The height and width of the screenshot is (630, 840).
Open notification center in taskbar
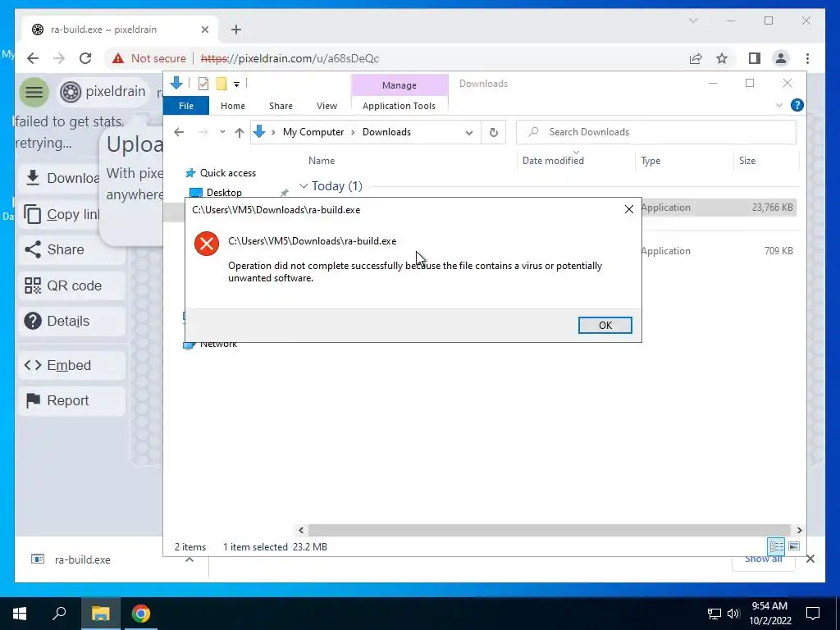point(813,614)
